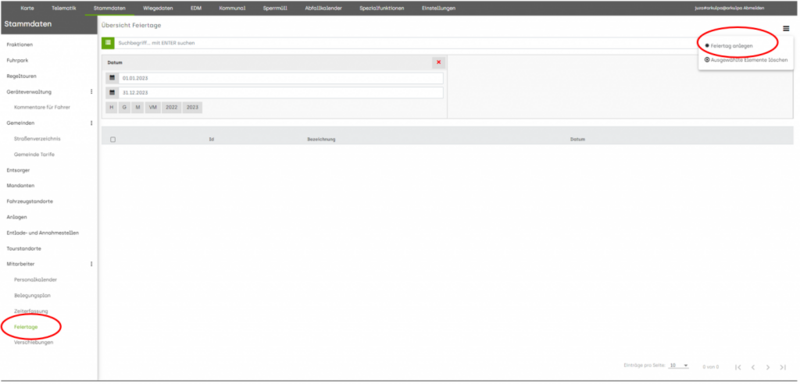Open Personalkalender sub-item
800x384 pixels.
tap(36, 279)
